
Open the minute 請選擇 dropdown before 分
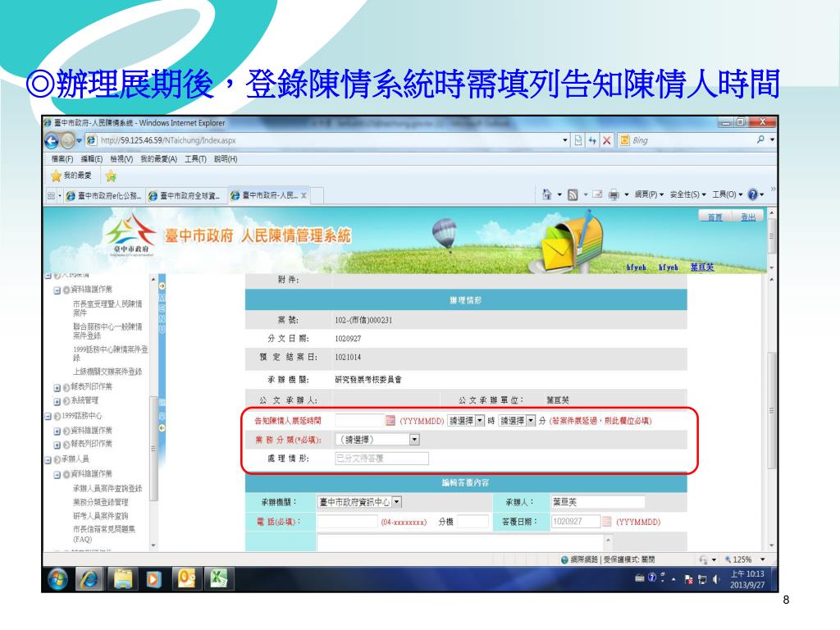coord(517,421)
